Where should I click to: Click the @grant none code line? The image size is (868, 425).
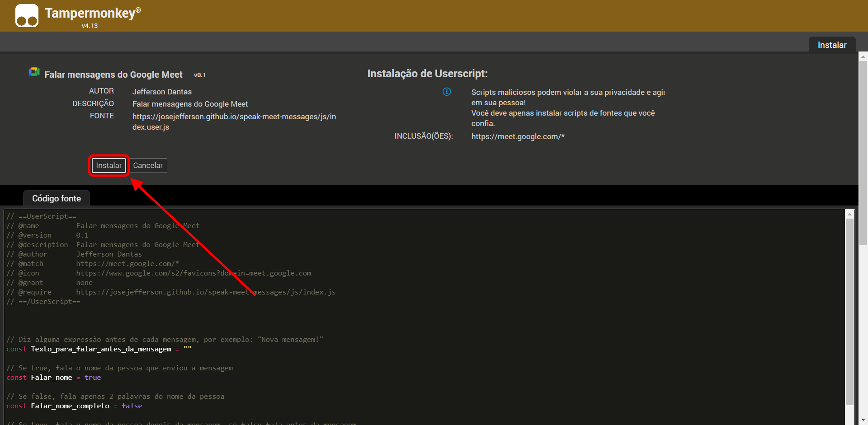coord(50,283)
